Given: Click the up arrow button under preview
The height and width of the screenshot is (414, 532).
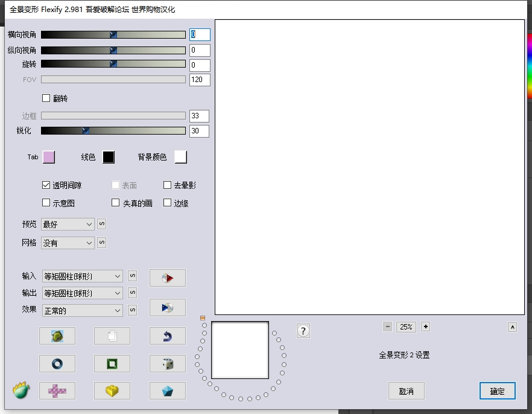Looking at the screenshot, I should 512,327.
